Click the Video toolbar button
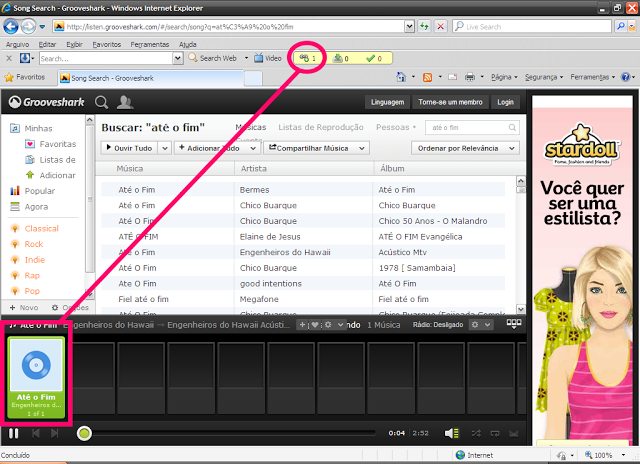This screenshot has width=640, height=464. (268, 58)
